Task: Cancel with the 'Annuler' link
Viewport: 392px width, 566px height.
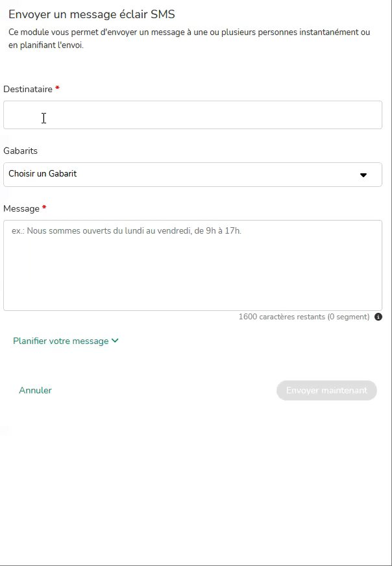Action: click(35, 390)
